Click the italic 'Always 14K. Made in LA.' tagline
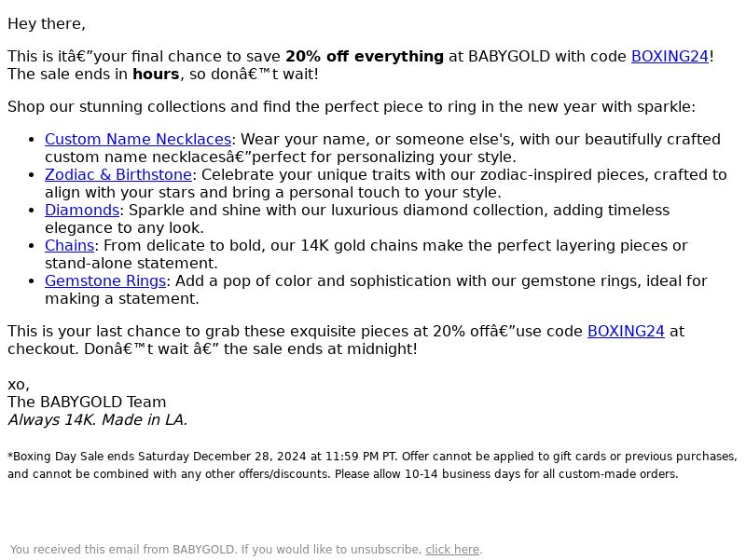The image size is (746, 560). pos(98,420)
